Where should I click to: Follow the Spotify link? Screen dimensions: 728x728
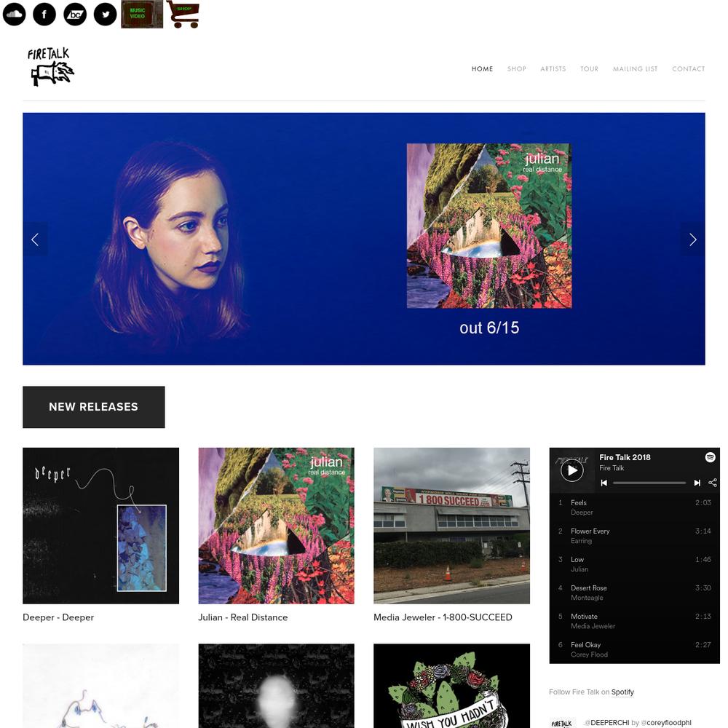click(x=622, y=692)
